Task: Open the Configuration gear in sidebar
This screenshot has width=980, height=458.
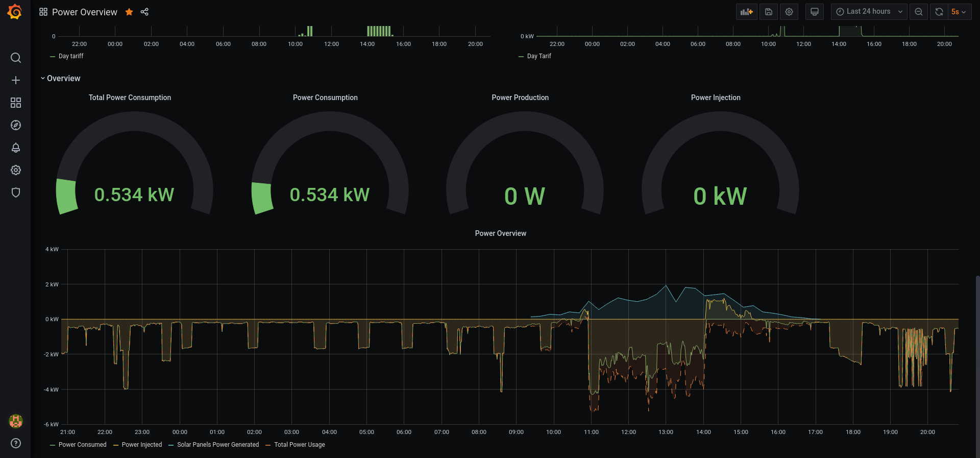Action: pyautogui.click(x=16, y=170)
